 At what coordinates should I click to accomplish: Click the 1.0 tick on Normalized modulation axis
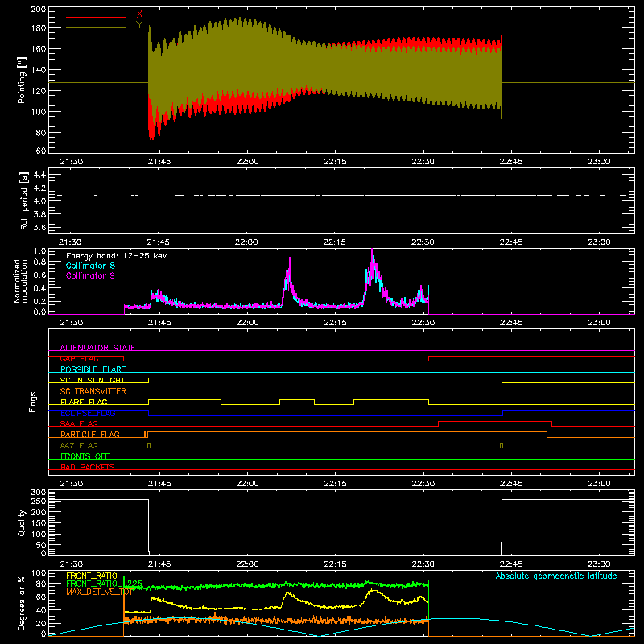click(x=39, y=250)
